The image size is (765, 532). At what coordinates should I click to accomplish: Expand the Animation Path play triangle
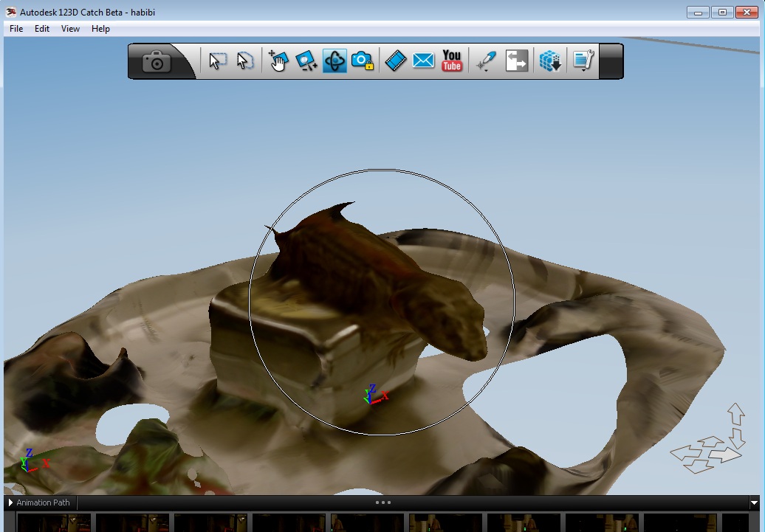[10, 502]
